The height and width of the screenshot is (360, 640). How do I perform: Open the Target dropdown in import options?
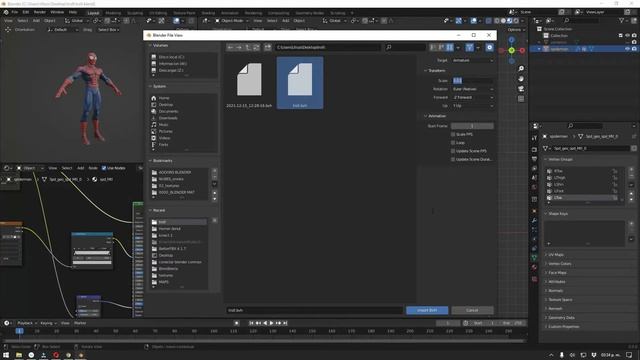tap(473, 60)
